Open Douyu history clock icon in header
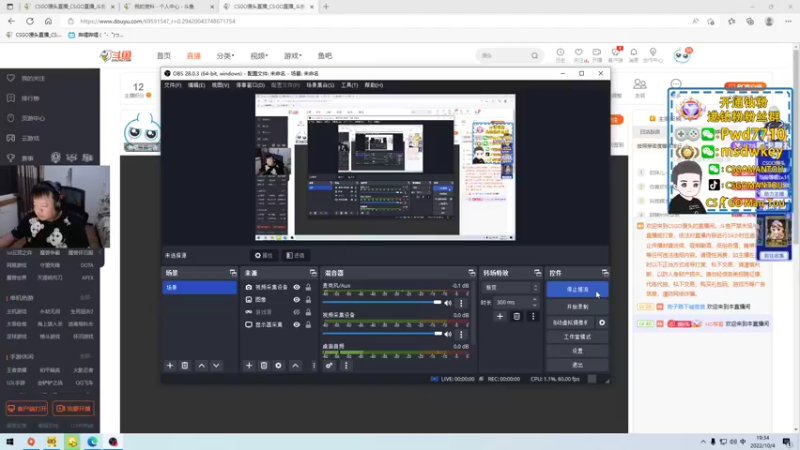Viewport: 800px width, 450px height. [x=560, y=55]
